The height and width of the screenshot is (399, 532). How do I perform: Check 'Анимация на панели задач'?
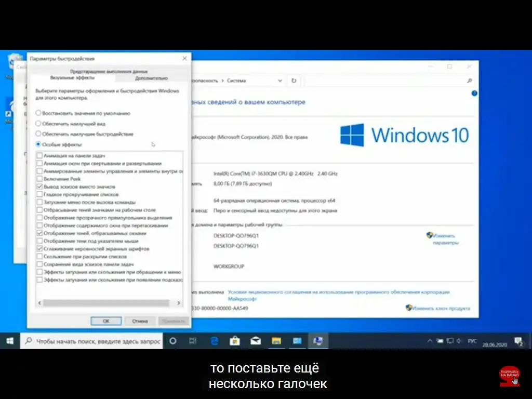click(39, 155)
